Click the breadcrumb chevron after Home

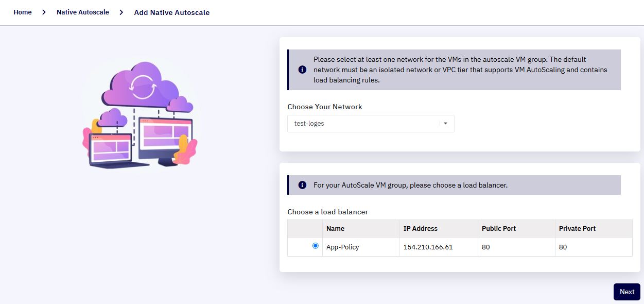tap(44, 12)
